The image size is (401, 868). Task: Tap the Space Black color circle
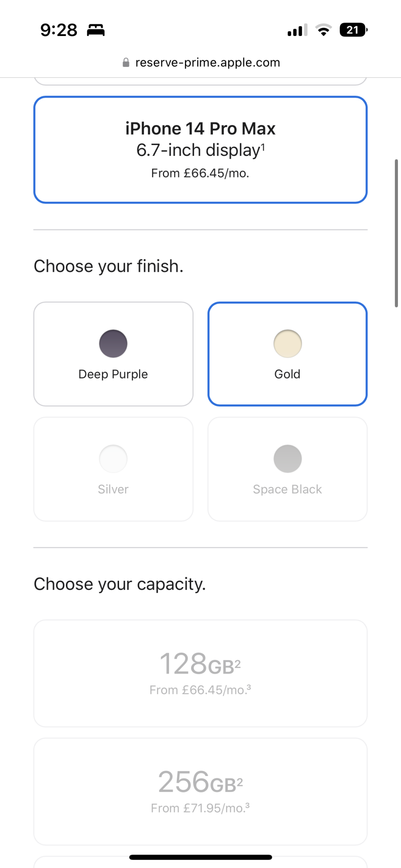tap(288, 459)
